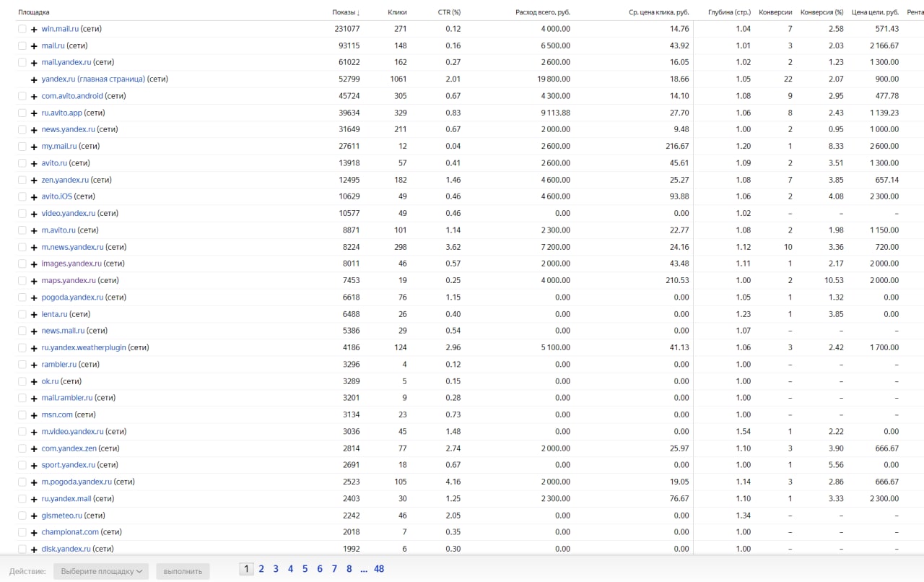Expand the images.yandex.ru plus icon
This screenshot has height=582, width=924.
click(34, 264)
